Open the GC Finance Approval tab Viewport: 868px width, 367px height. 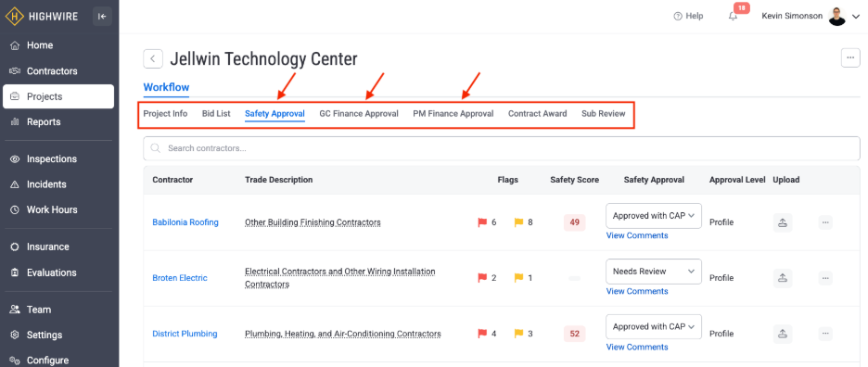pyautogui.click(x=359, y=113)
